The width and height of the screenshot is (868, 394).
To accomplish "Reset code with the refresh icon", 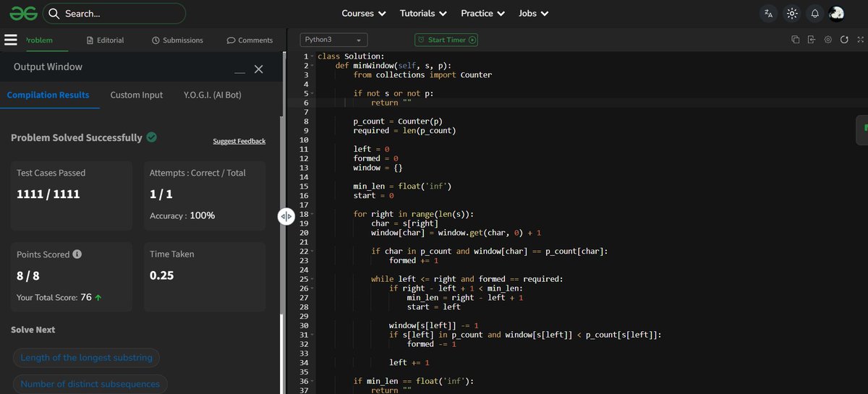I will tap(844, 40).
